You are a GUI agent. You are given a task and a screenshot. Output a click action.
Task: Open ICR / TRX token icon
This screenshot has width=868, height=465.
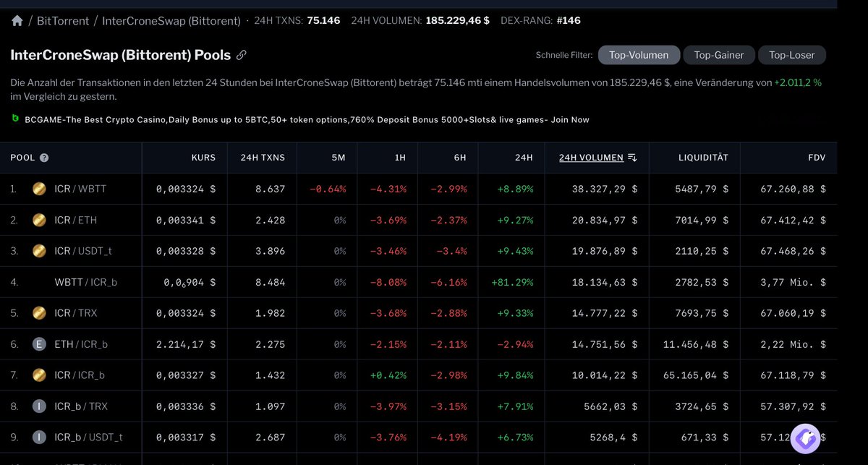[x=40, y=313]
